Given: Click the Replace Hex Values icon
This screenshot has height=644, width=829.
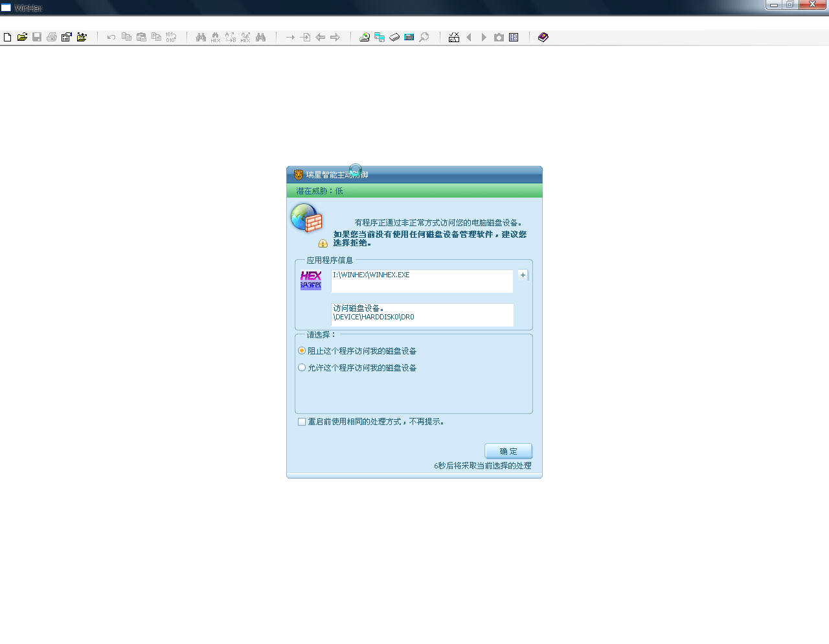Looking at the screenshot, I should click(x=245, y=38).
